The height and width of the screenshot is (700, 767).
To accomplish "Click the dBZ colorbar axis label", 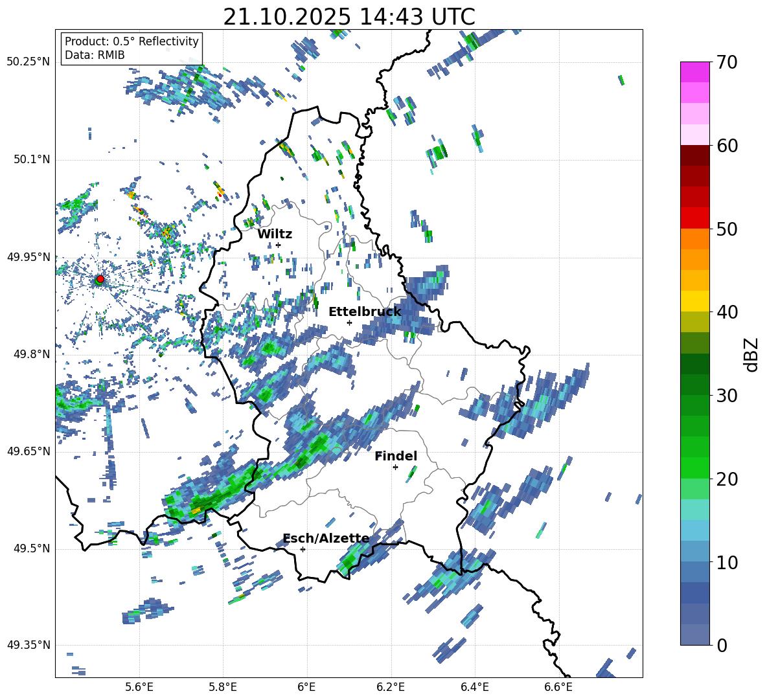I will tap(752, 354).
